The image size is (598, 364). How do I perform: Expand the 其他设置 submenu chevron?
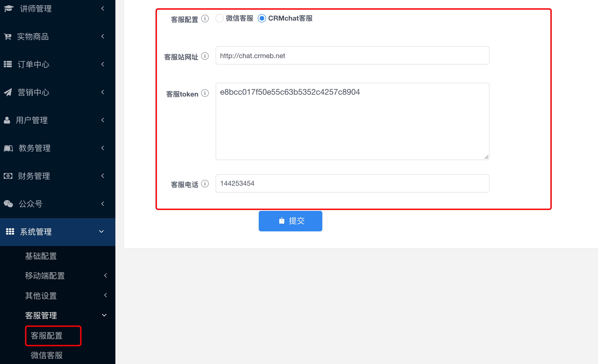click(x=106, y=295)
